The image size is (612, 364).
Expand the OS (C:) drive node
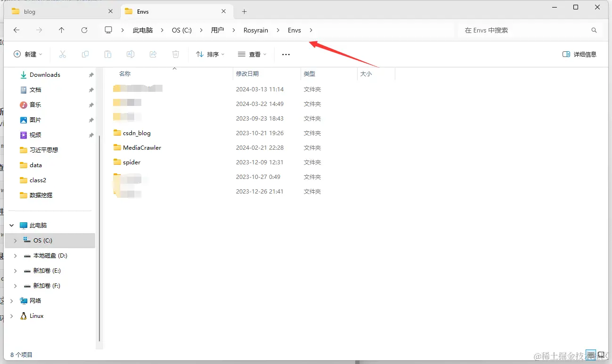16,240
